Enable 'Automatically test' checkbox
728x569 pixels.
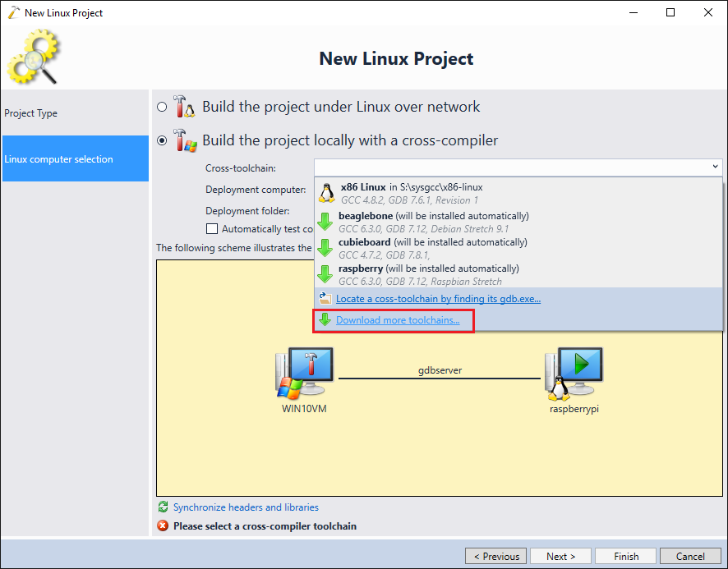(212, 229)
